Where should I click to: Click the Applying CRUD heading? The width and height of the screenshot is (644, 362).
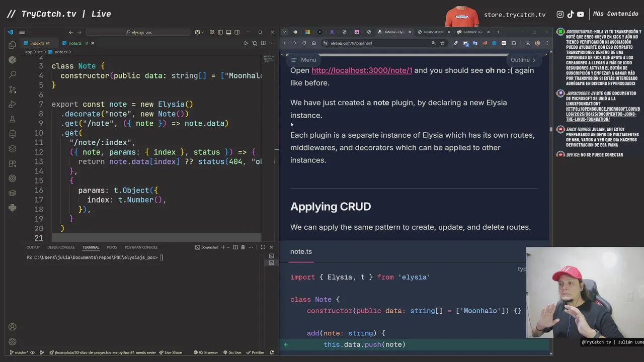coord(331,207)
